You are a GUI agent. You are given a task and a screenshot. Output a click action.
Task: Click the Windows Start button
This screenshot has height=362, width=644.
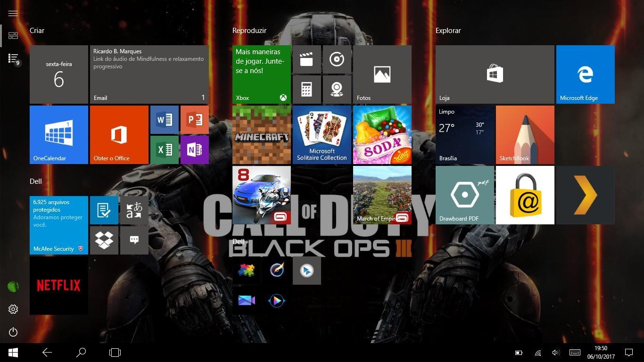[x=13, y=352]
